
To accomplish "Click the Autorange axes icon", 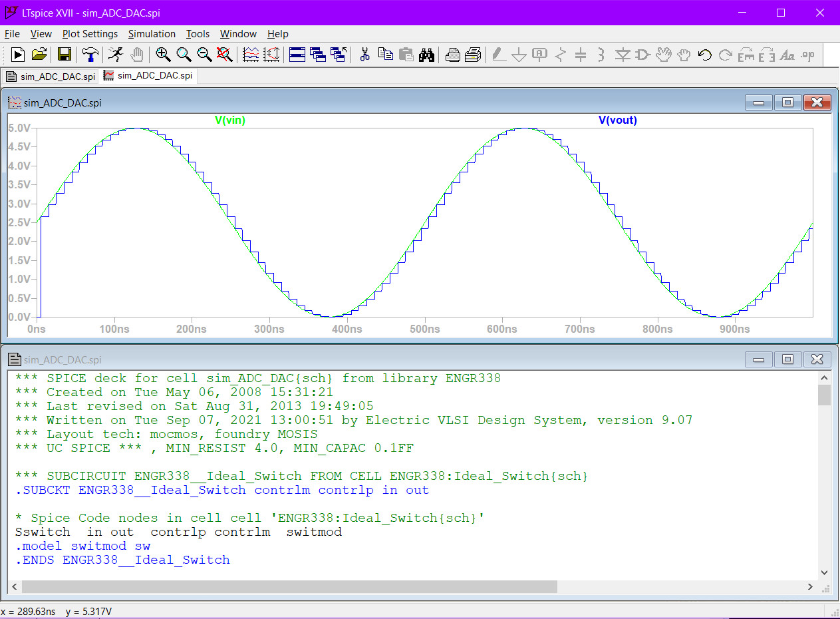I will [x=271, y=55].
